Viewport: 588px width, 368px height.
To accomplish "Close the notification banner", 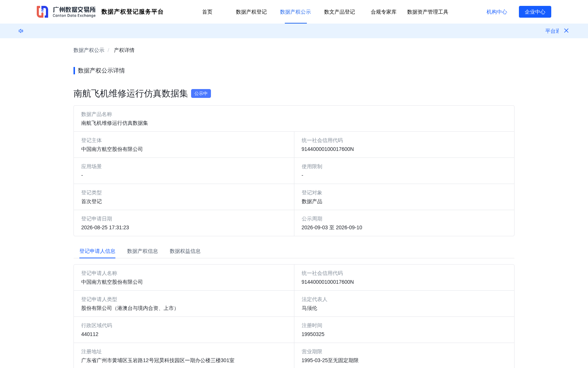I will click(566, 31).
